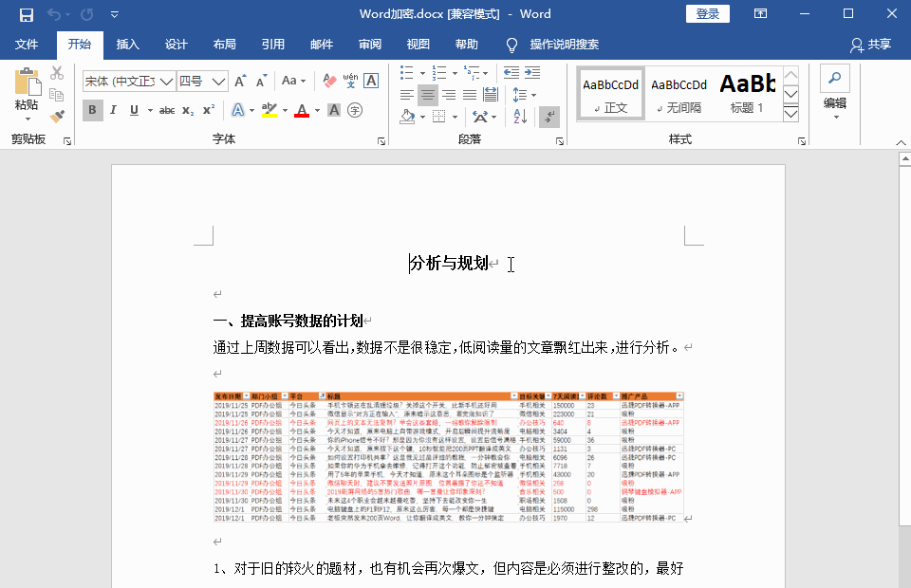Click the Sort icon in Paragraph group
Screen dimensions: 911x588
pyautogui.click(x=519, y=117)
